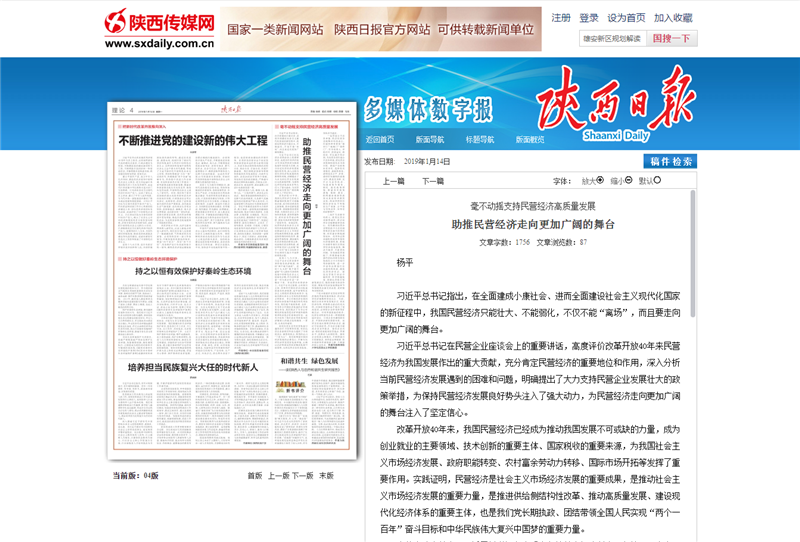Screen dimensions: 800x542
Task: Click headline 持之以恒有效保护好秦岭生态环境 on page
Action: pyautogui.click(x=193, y=271)
